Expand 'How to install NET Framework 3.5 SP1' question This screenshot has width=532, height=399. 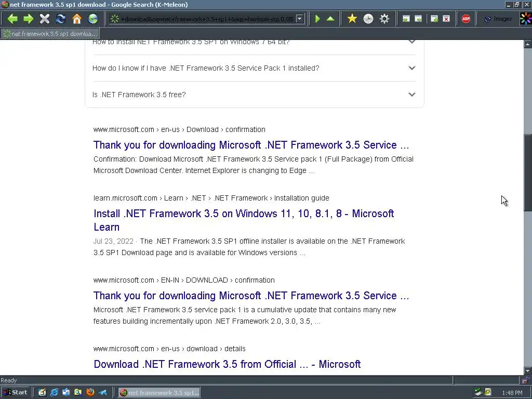254,42
